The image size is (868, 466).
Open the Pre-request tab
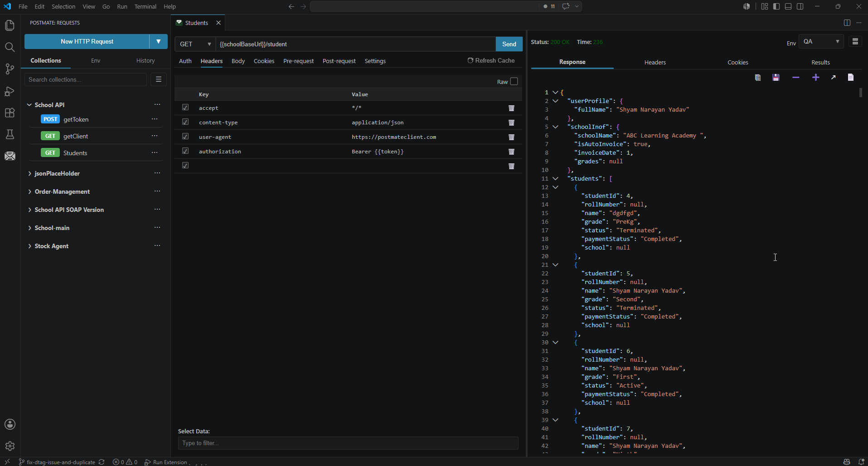(x=298, y=61)
